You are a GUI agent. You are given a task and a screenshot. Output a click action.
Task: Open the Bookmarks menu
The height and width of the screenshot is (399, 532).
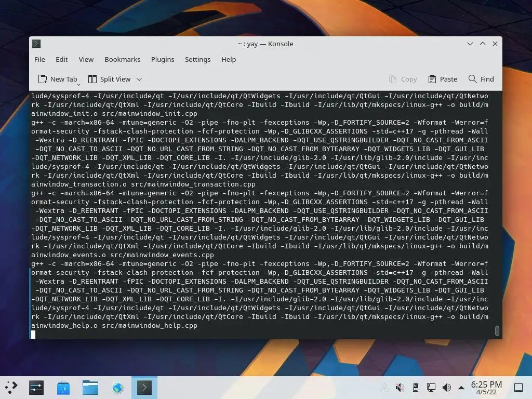122,59
